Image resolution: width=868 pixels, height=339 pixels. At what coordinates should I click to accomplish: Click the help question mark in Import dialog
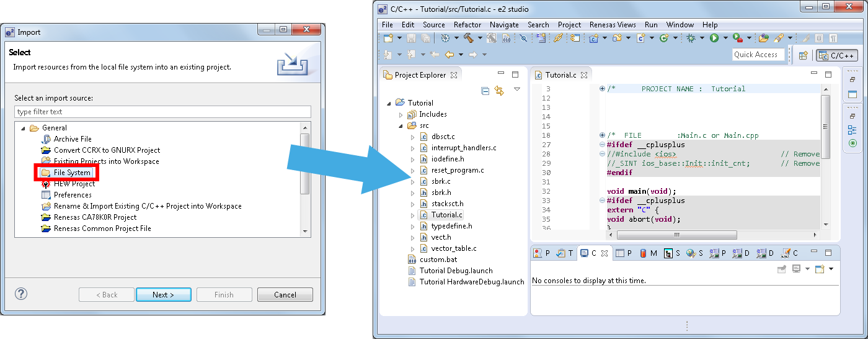[x=21, y=294]
